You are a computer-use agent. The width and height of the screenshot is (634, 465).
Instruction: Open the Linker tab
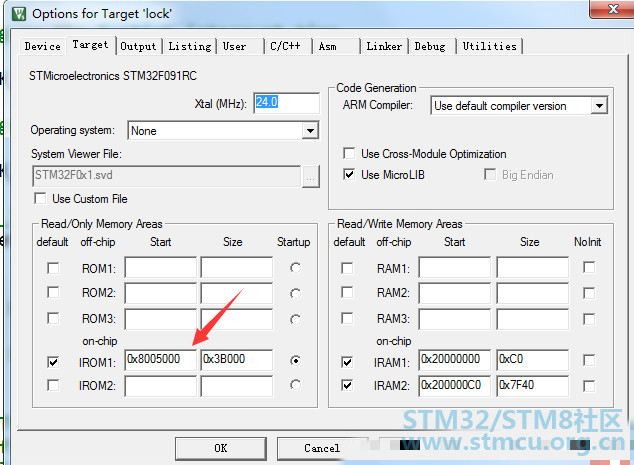(384, 46)
